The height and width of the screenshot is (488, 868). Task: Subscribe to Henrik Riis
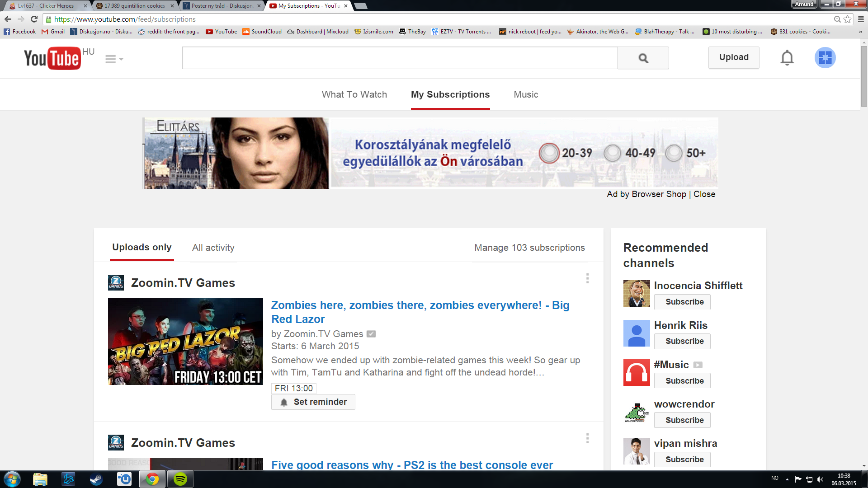(x=682, y=341)
